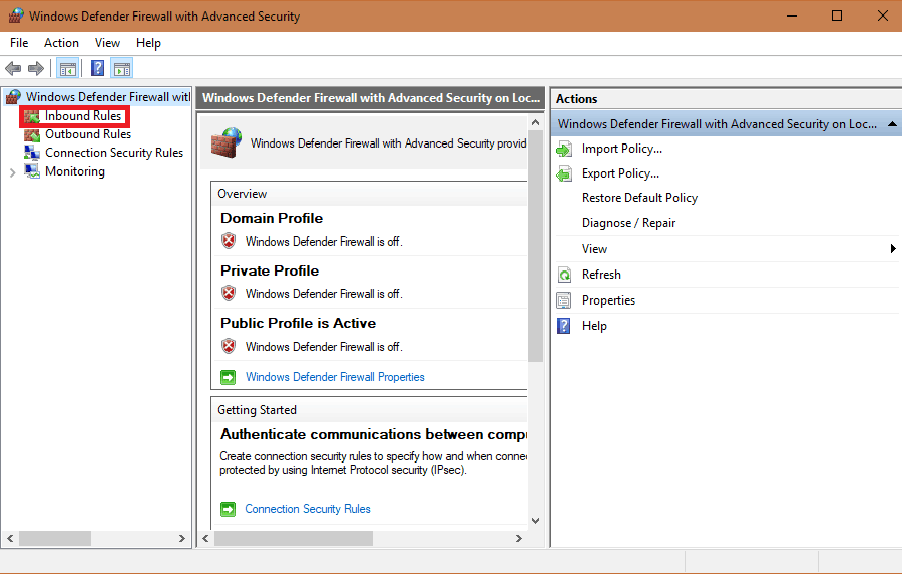Click the Domain Profile heading
Viewport: 902px width, 575px height.
coord(272,218)
